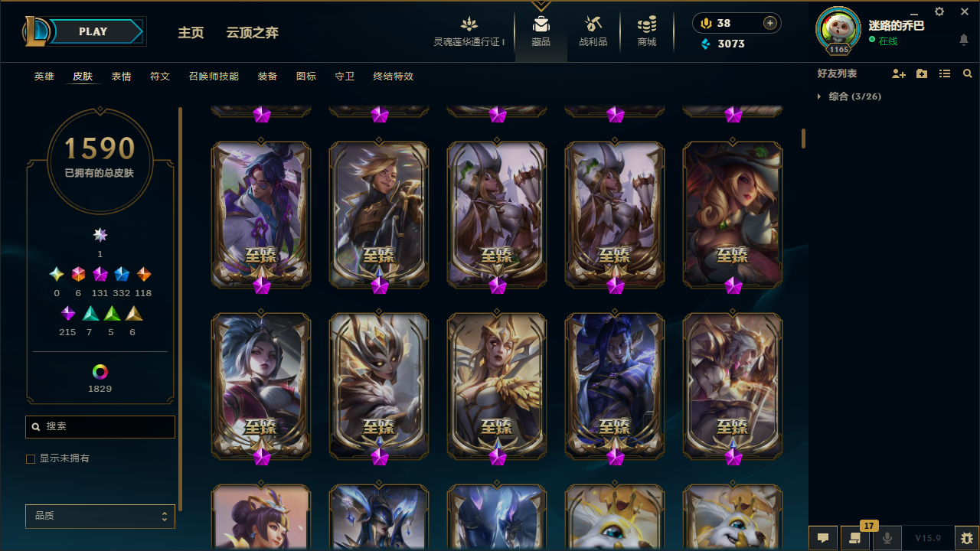Click the add friend icon
This screenshot has width=980, height=551.
(899, 73)
